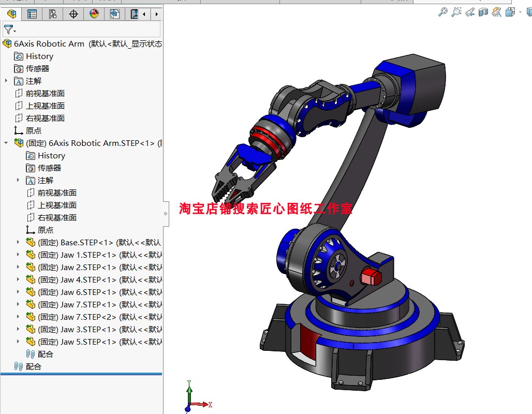Click the Zoom to Area icon
Screen dimensions: 532x414
[x=456, y=12]
